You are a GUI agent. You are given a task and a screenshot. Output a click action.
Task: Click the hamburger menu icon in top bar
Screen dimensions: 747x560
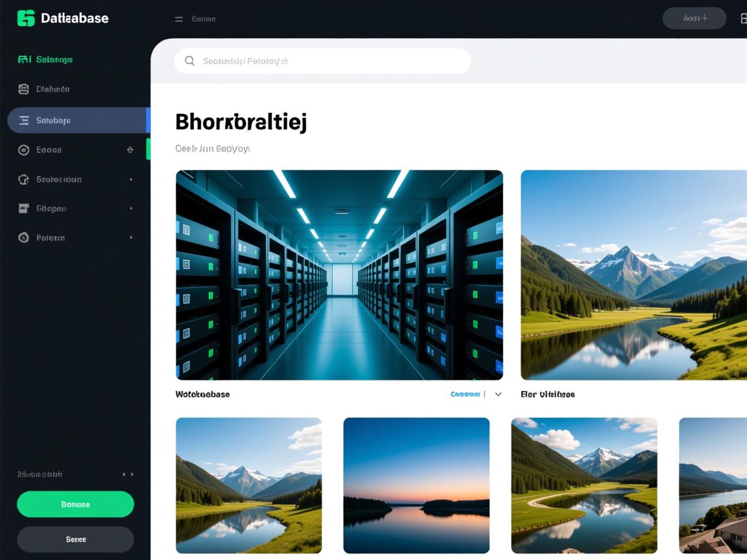179,19
